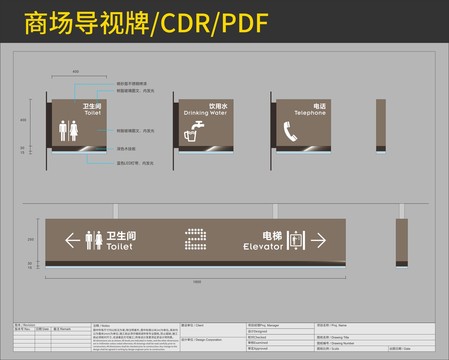Click the elevator pictogram on the long sign
The height and width of the screenshot is (360, 449).
pyautogui.click(x=296, y=240)
